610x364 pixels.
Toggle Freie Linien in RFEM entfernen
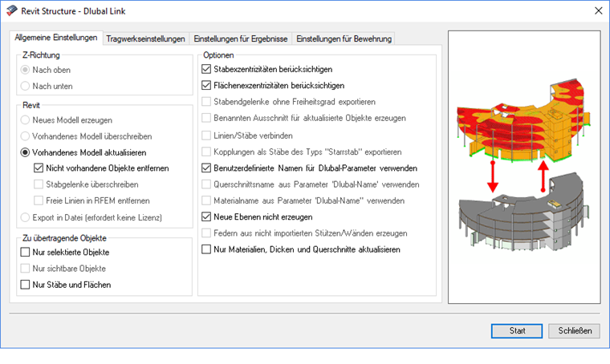[39, 200]
